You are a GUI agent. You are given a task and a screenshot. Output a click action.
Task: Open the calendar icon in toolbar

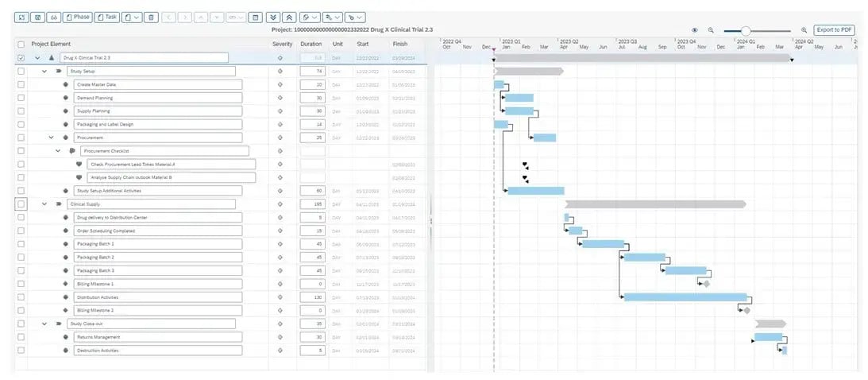[254, 17]
